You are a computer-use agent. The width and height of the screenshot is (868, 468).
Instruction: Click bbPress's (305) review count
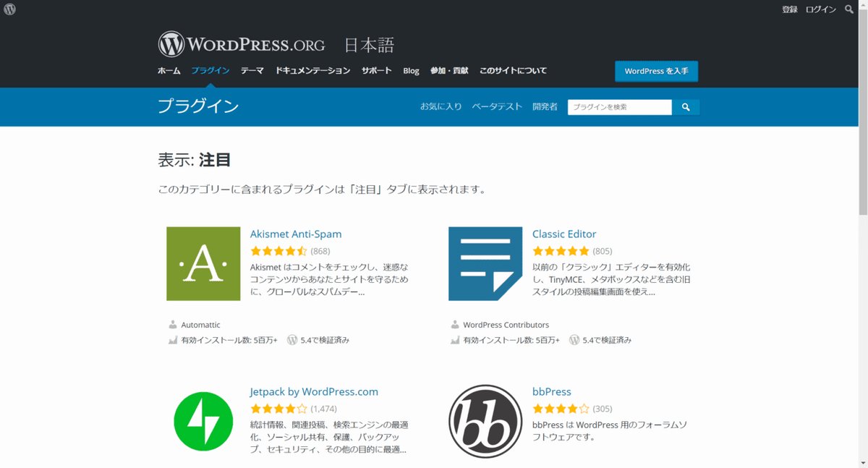(603, 409)
